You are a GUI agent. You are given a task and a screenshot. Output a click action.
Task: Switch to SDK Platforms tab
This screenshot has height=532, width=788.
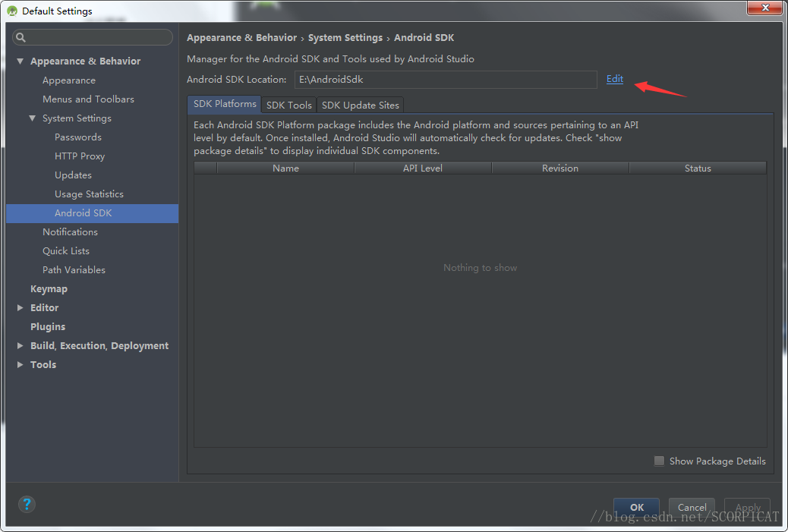click(x=225, y=104)
